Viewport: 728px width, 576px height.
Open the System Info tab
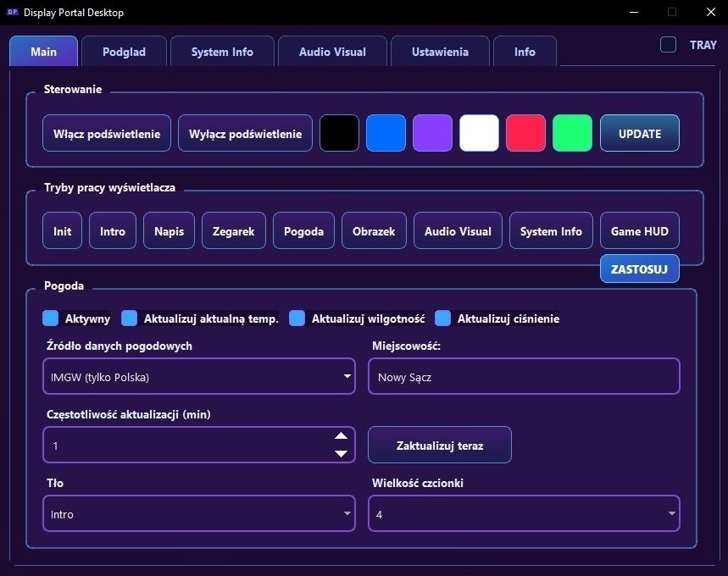click(x=222, y=52)
